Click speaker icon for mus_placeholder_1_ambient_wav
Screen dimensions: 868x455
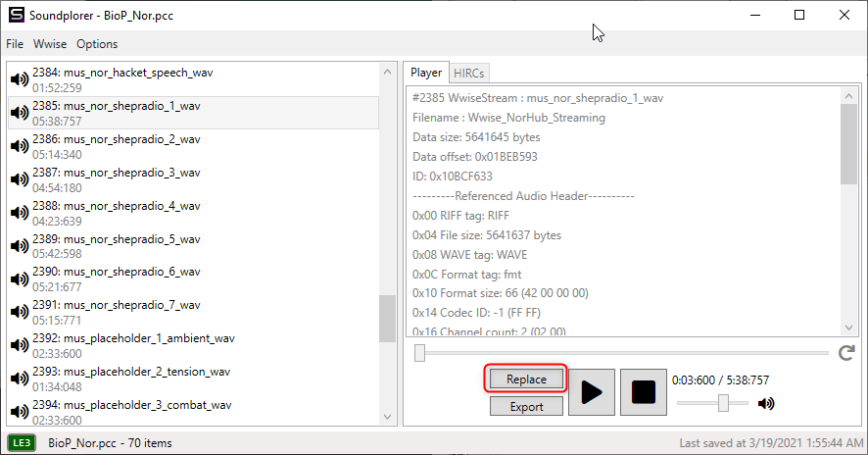coord(20,345)
